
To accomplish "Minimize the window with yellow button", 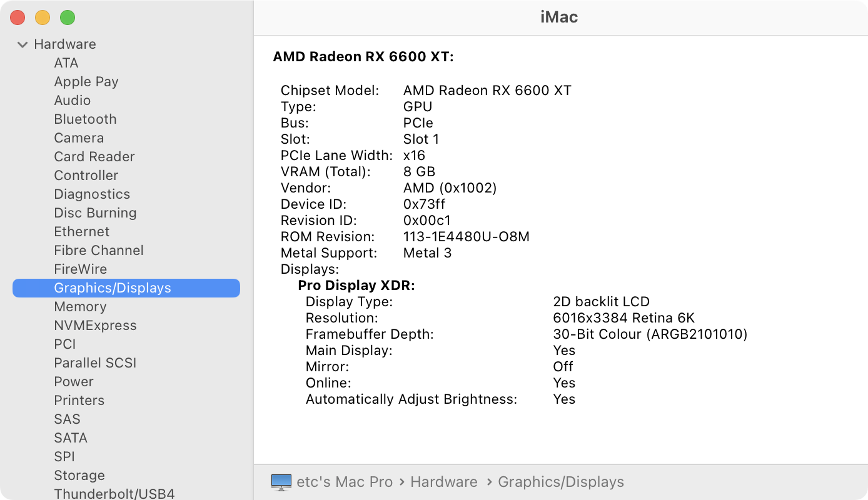I will click(x=43, y=17).
